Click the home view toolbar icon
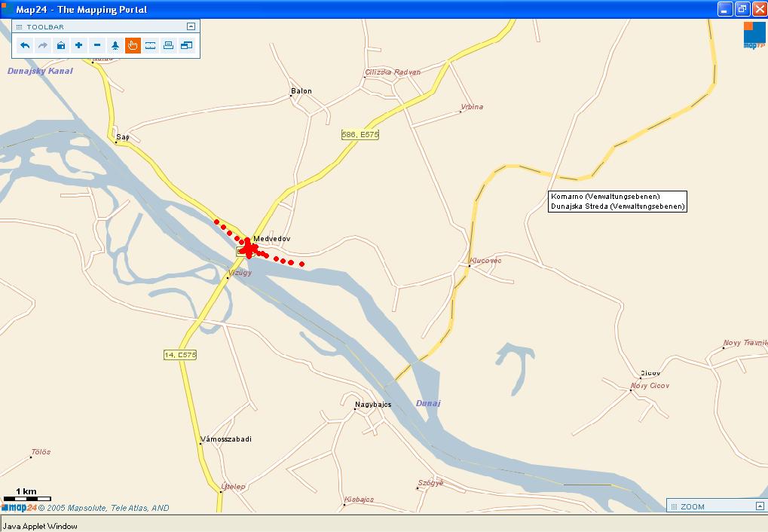This screenshot has height=532, width=768. 61,45
